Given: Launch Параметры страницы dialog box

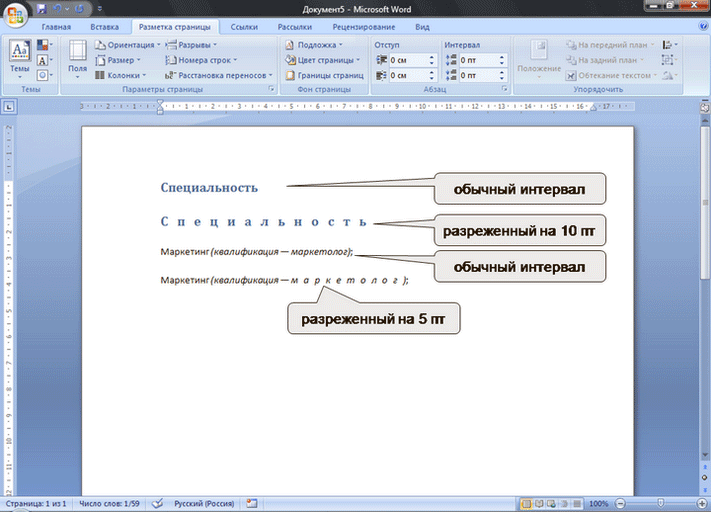Looking at the screenshot, I should (271, 89).
